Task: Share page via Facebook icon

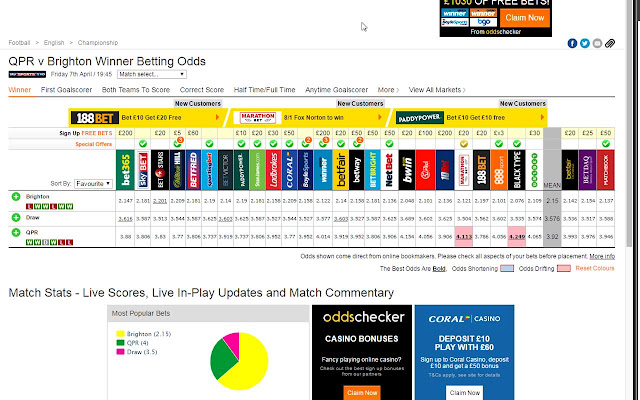Action: pos(572,43)
